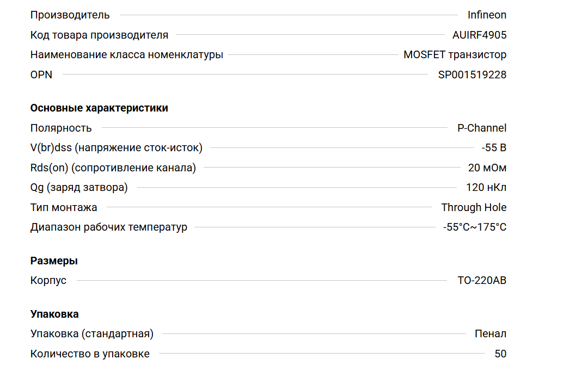
Task: Click the TO-220AB package value
Action: click(481, 281)
